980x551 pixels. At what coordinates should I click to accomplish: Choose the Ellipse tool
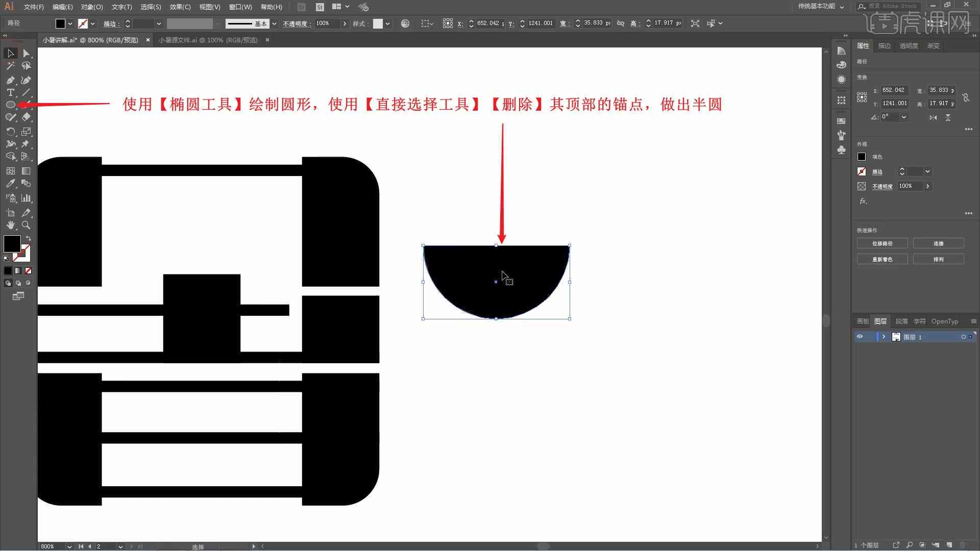[x=10, y=105]
